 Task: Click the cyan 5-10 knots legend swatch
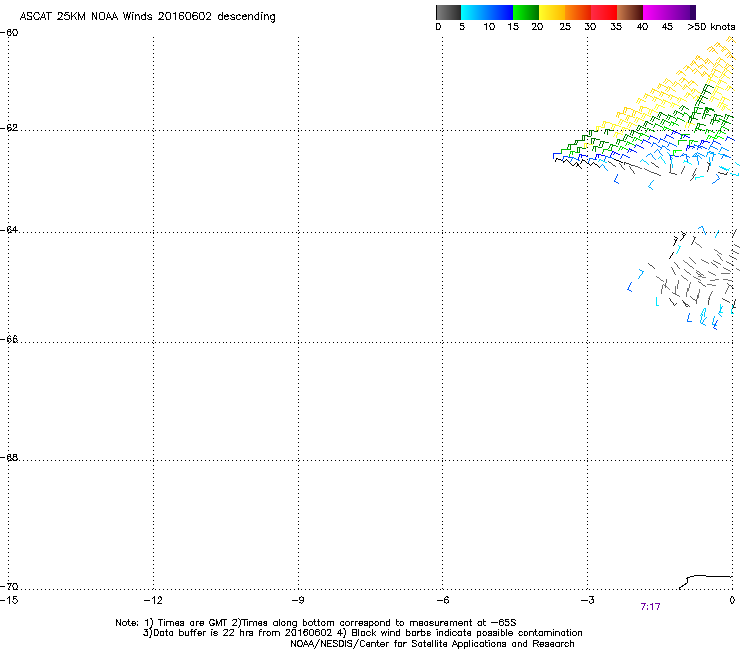click(x=474, y=12)
